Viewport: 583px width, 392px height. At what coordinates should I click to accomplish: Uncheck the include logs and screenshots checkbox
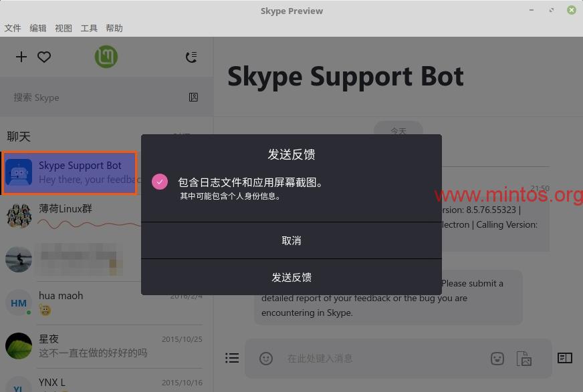160,182
